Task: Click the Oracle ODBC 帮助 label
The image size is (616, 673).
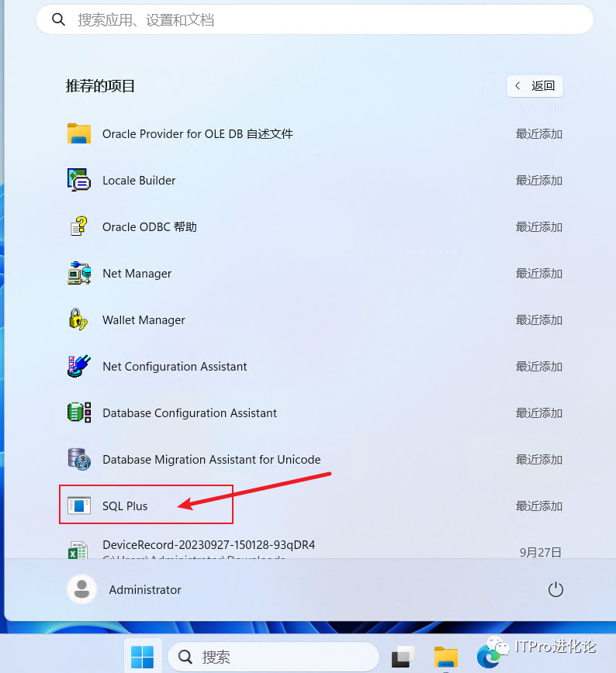Action: pos(150,226)
